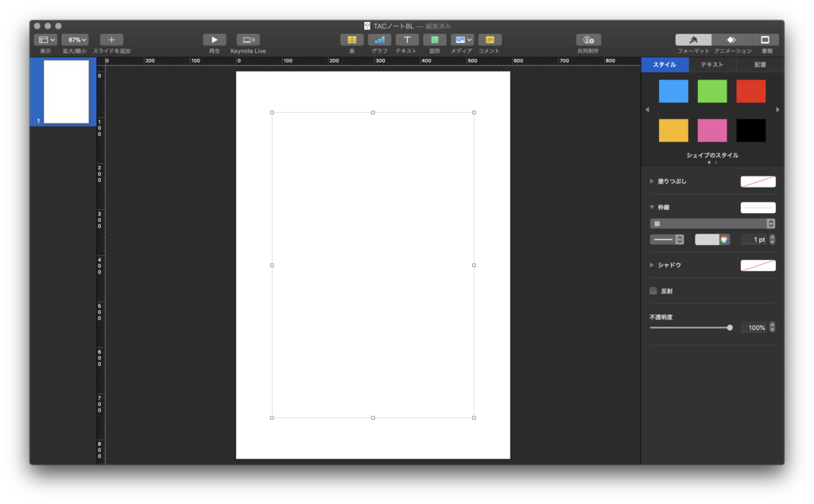Image resolution: width=814 pixels, height=504 pixels.
Task: Apply the blue shape style
Action: click(673, 91)
